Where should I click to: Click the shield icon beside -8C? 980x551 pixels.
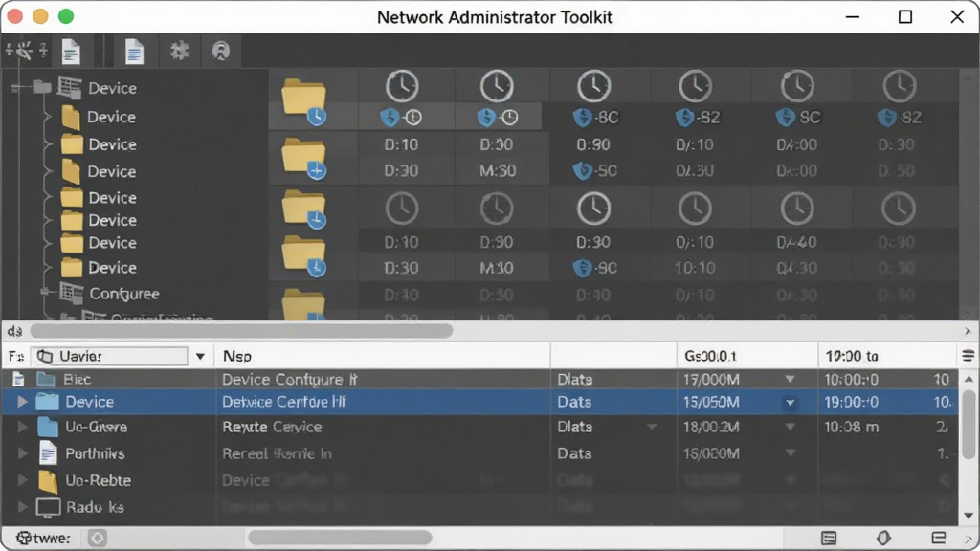coord(583,117)
